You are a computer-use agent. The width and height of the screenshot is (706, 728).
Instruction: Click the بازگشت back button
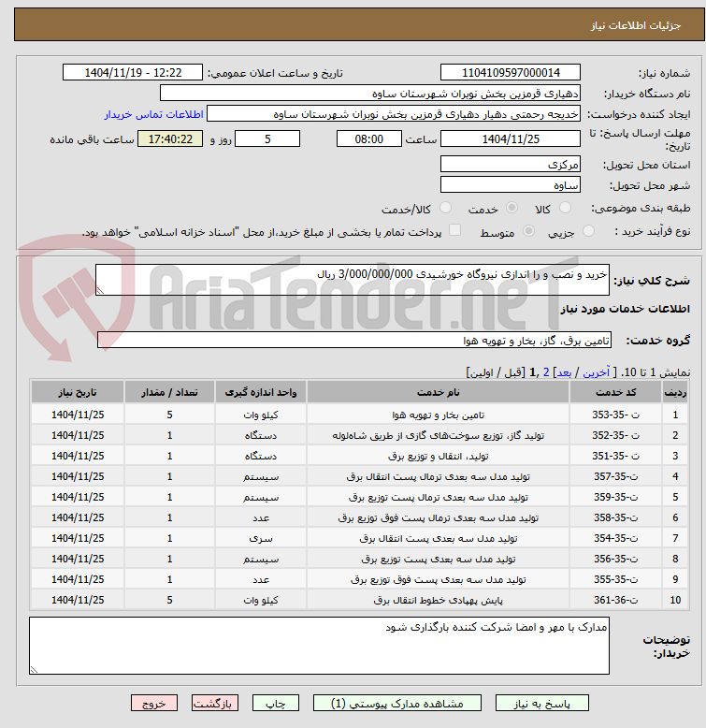(x=215, y=703)
